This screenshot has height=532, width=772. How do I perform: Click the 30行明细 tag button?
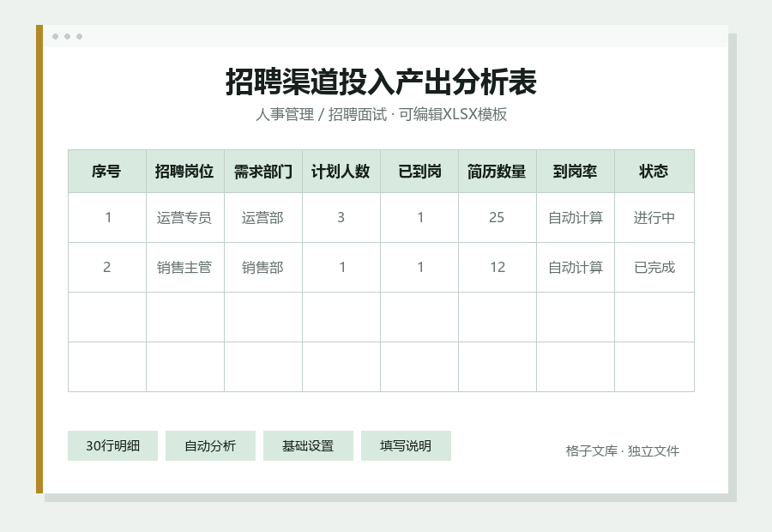pyautogui.click(x=112, y=446)
